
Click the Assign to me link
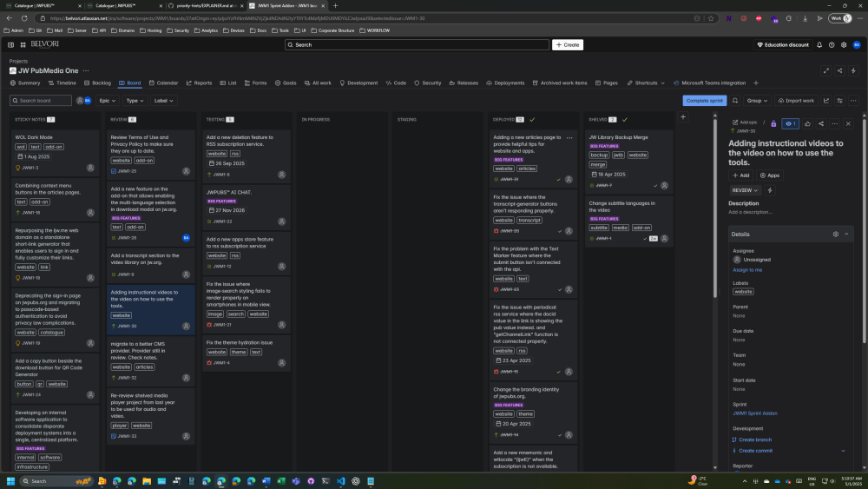tap(746, 270)
